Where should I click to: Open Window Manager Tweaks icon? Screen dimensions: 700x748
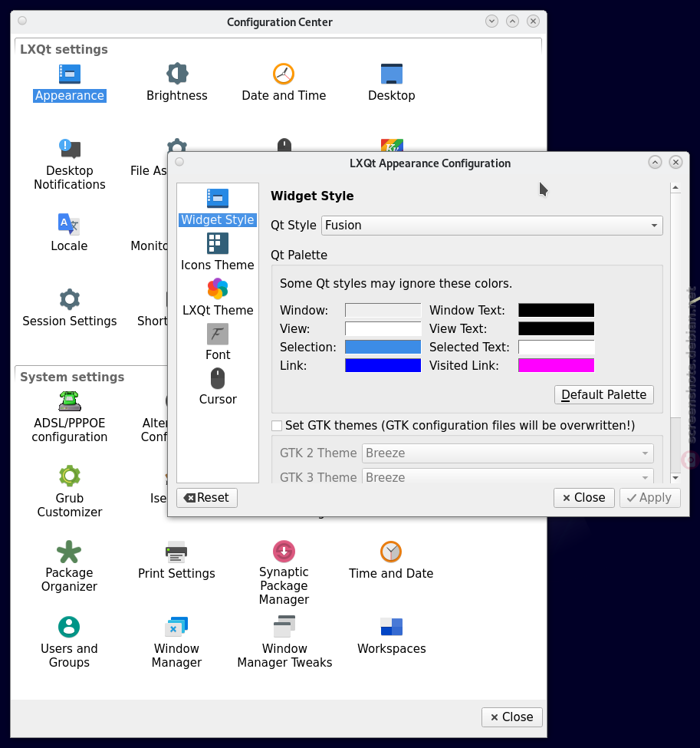coord(284,627)
